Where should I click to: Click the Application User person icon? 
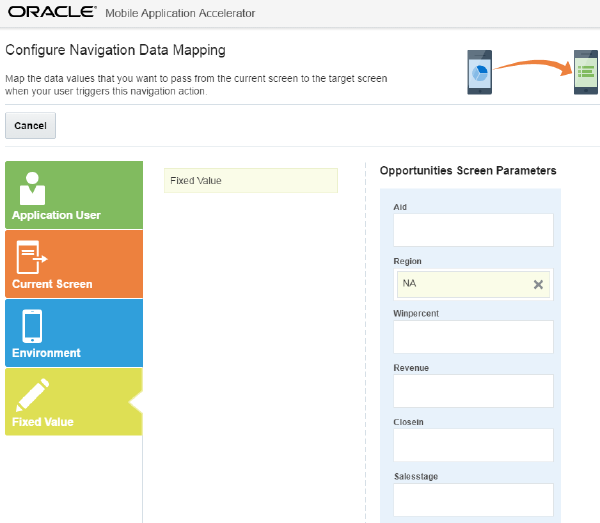(x=33, y=186)
